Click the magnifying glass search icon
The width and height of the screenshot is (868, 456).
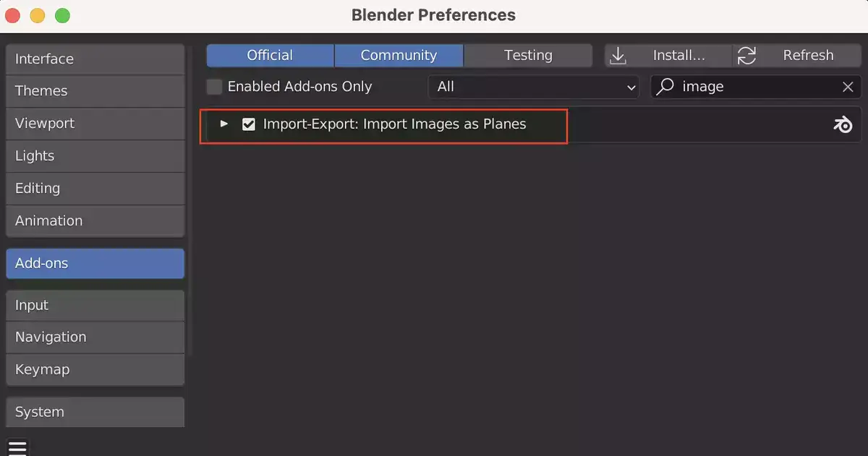(x=666, y=87)
